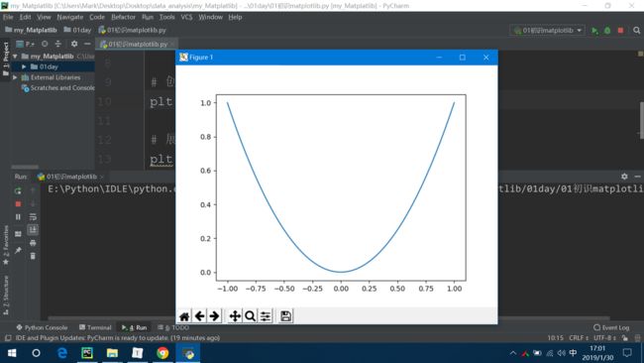Open the Event Log

(611, 327)
